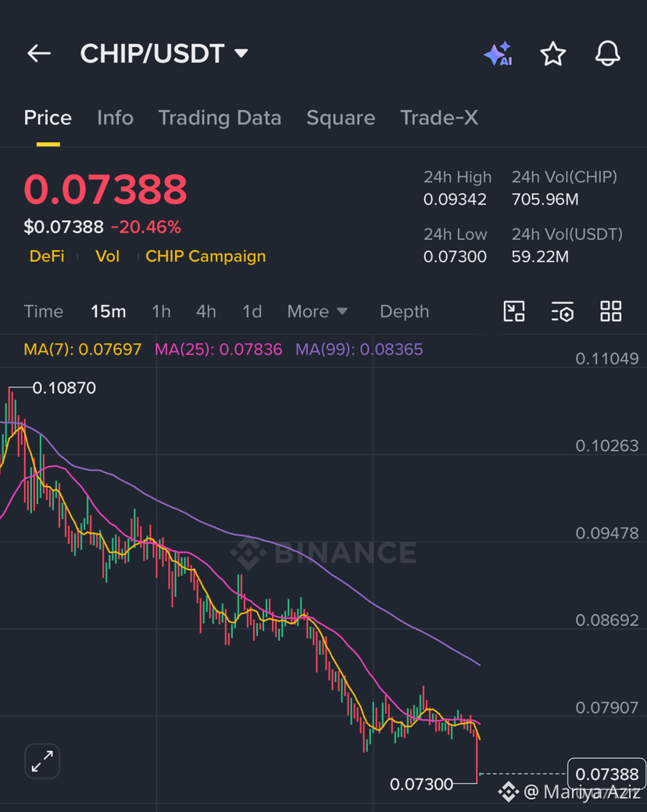647x812 pixels.
Task: Click the 0.09478 price axis label
Action: pos(607,533)
